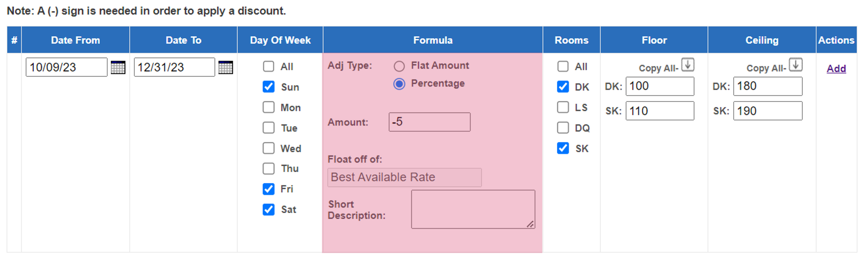The width and height of the screenshot is (868, 258).
Task: Check the DQ room checkbox
Action: pyautogui.click(x=563, y=128)
